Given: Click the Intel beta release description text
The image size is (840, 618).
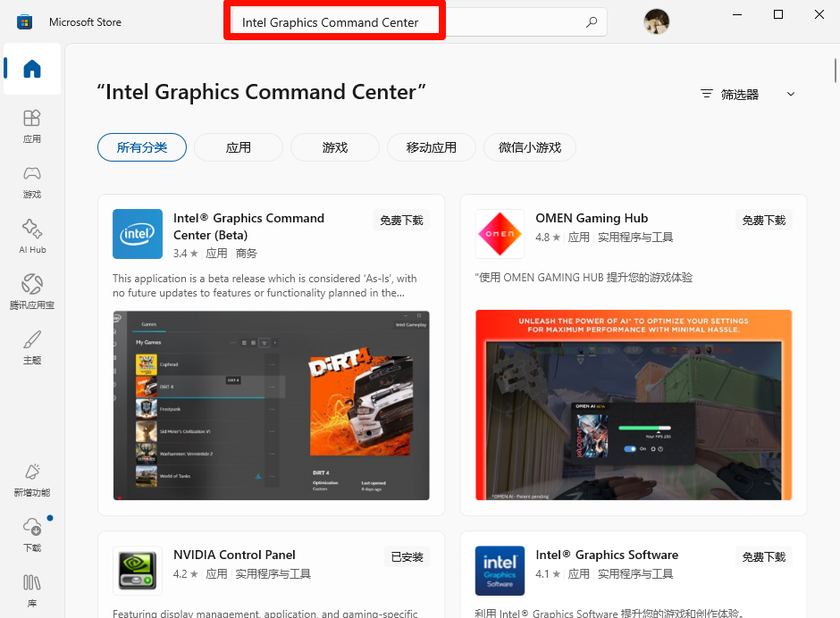Looking at the screenshot, I should click(x=265, y=286).
